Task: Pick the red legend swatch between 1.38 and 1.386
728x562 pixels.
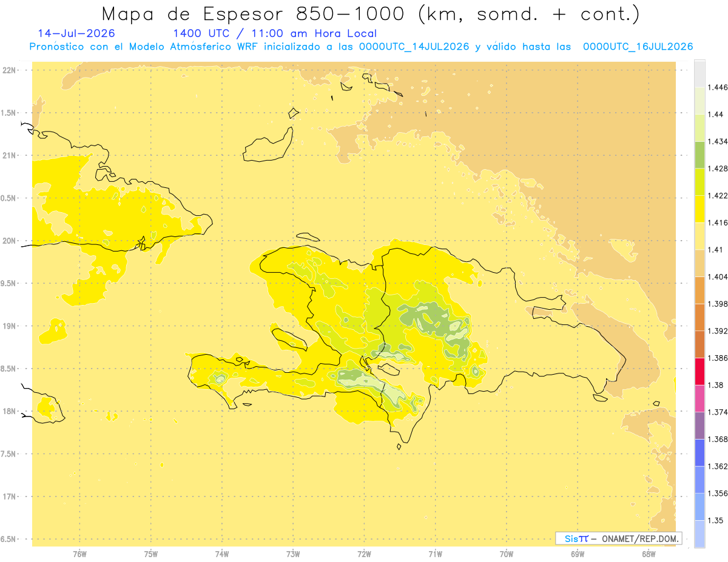Action: pyautogui.click(x=700, y=371)
